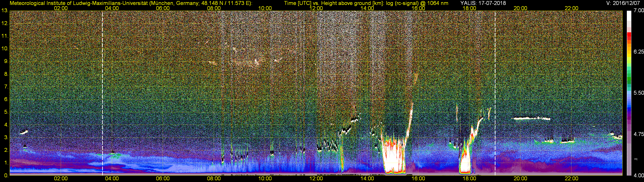Click the 08:00 label on the top time axis
The width and height of the screenshot is (644, 182).
click(x=214, y=8)
